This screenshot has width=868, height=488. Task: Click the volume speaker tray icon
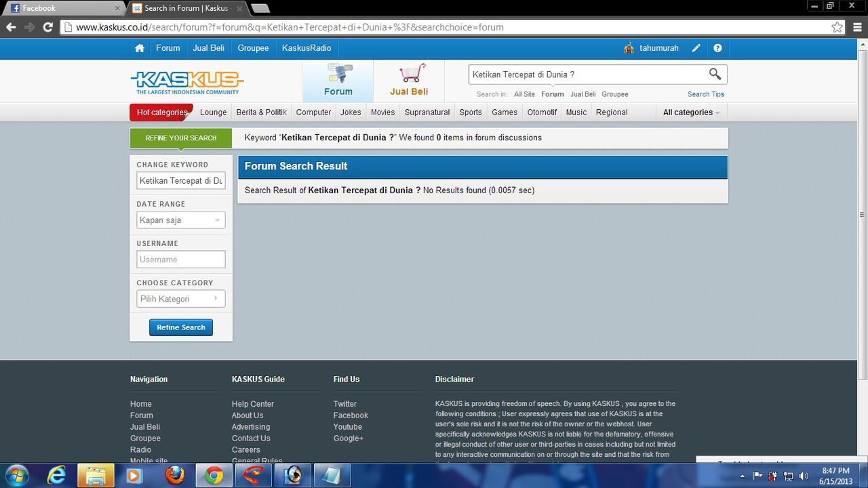(804, 476)
